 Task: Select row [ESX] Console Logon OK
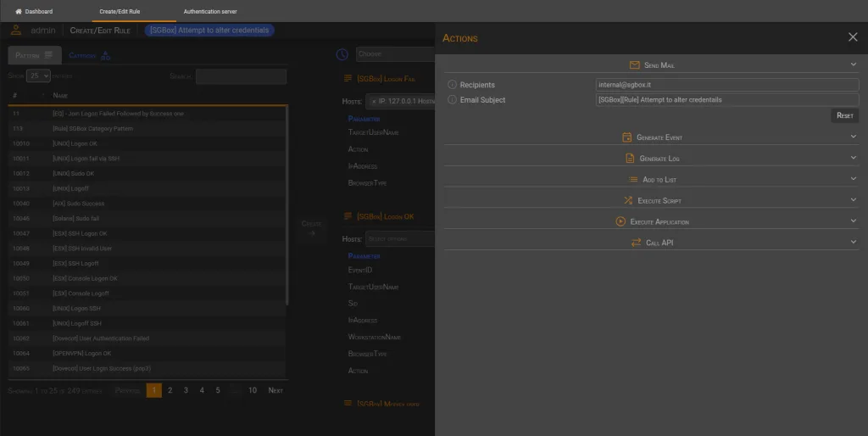click(147, 278)
